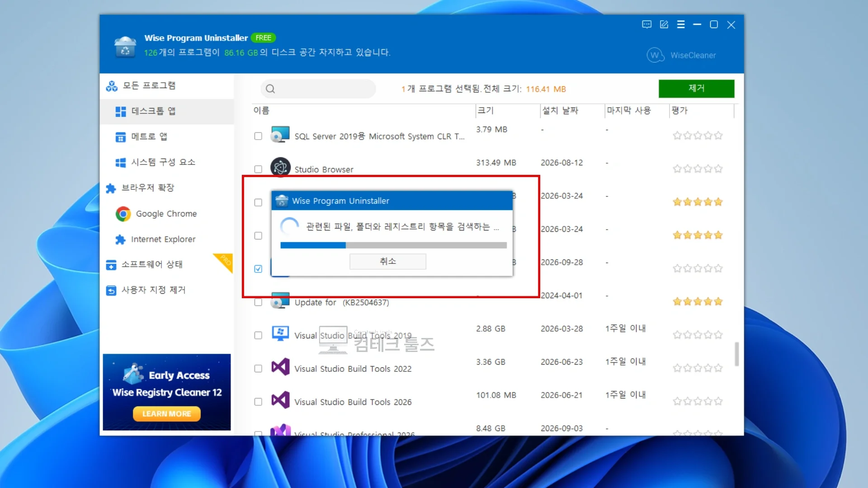Click the Internet Explorer icon in sidebar
This screenshot has width=868, height=488.
point(120,239)
